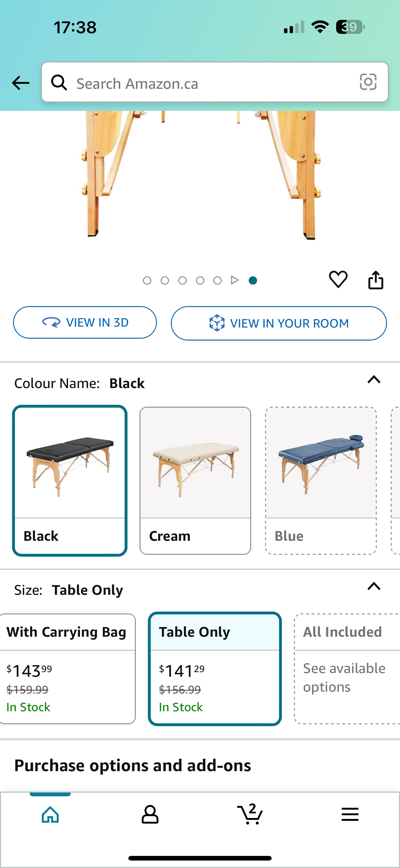Go to account profile icon
400x868 pixels.
150,814
